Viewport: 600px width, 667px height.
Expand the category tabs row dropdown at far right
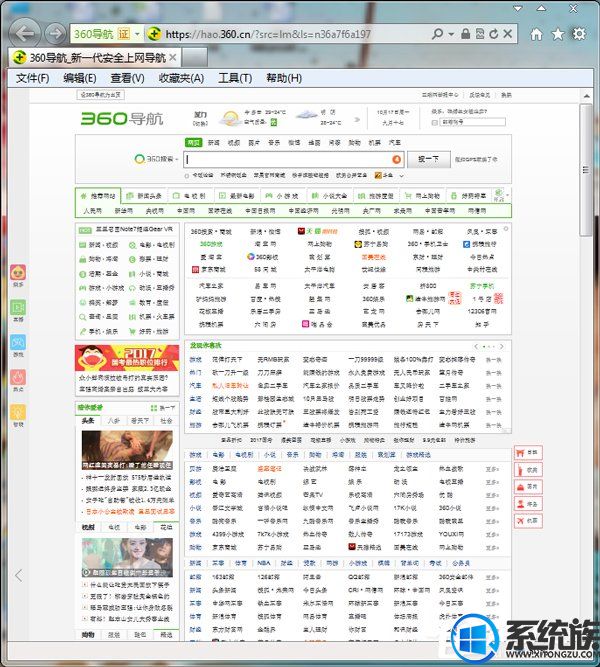click(508, 196)
